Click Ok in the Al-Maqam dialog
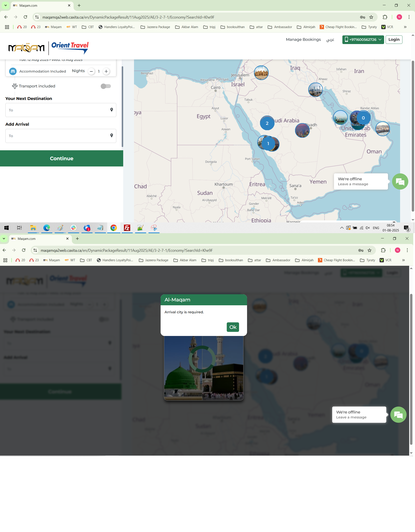 233,327
